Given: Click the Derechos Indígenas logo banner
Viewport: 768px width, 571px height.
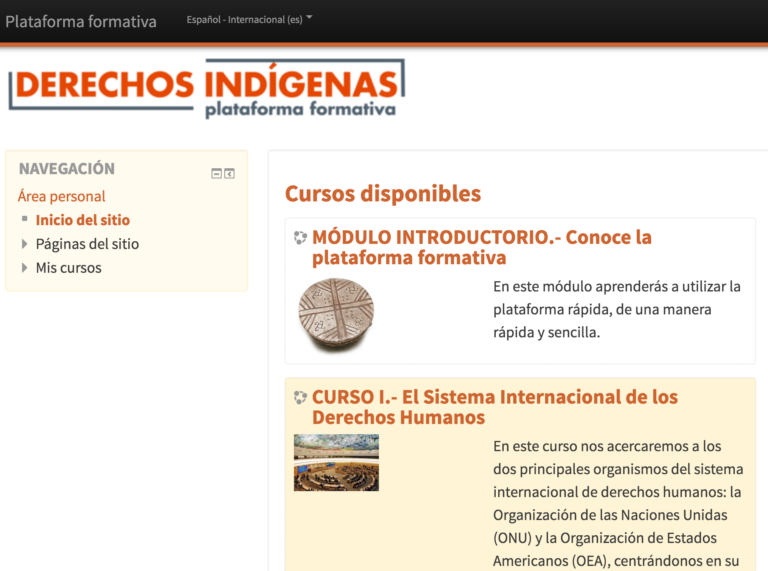Looking at the screenshot, I should point(207,89).
